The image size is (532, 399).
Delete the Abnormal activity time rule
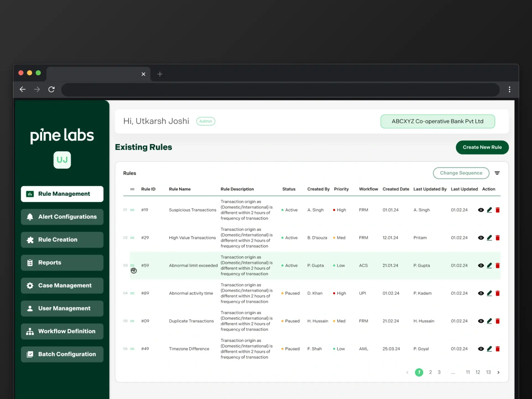(x=498, y=293)
